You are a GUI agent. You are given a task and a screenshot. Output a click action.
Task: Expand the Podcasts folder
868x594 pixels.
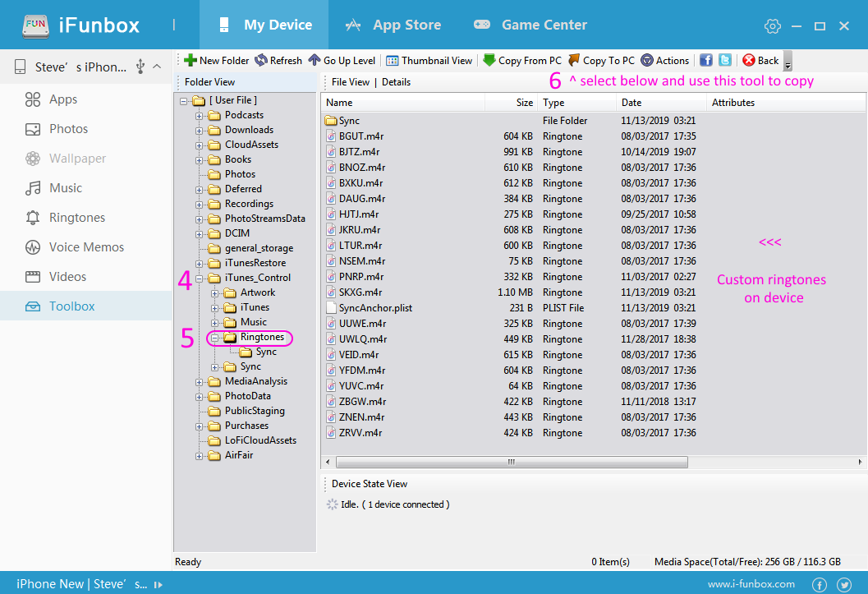[199, 116]
